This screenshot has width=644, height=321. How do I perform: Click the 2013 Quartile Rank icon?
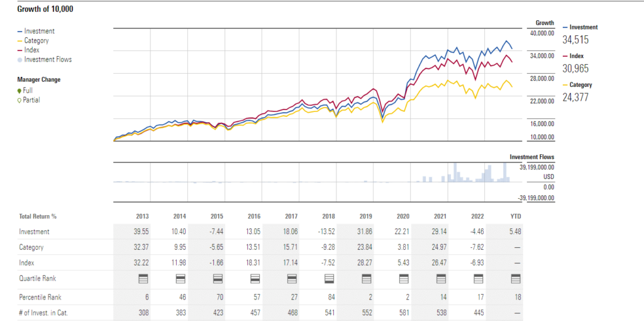(x=143, y=278)
